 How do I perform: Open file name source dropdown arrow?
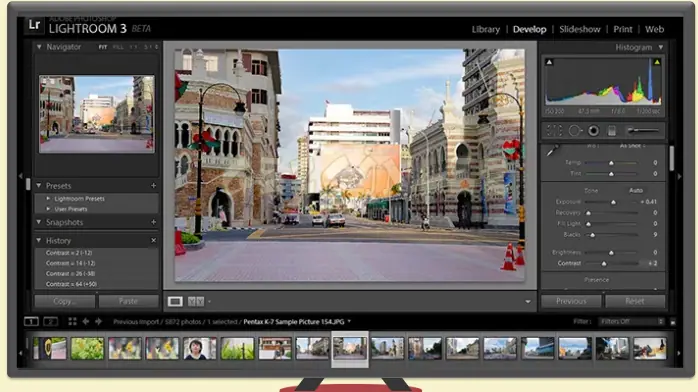point(349,321)
